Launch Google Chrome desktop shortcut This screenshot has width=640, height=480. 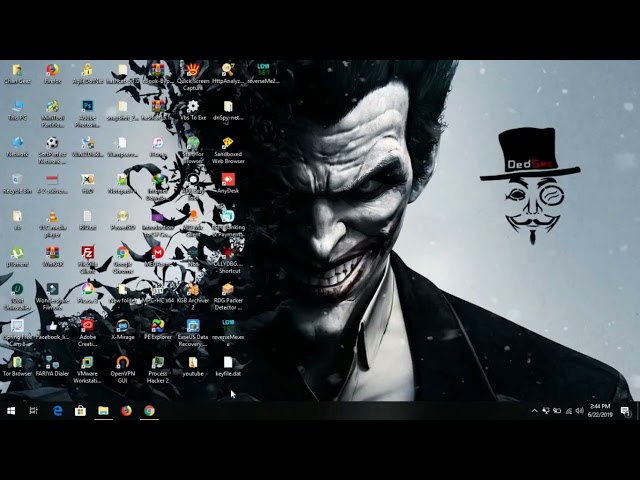(x=122, y=260)
